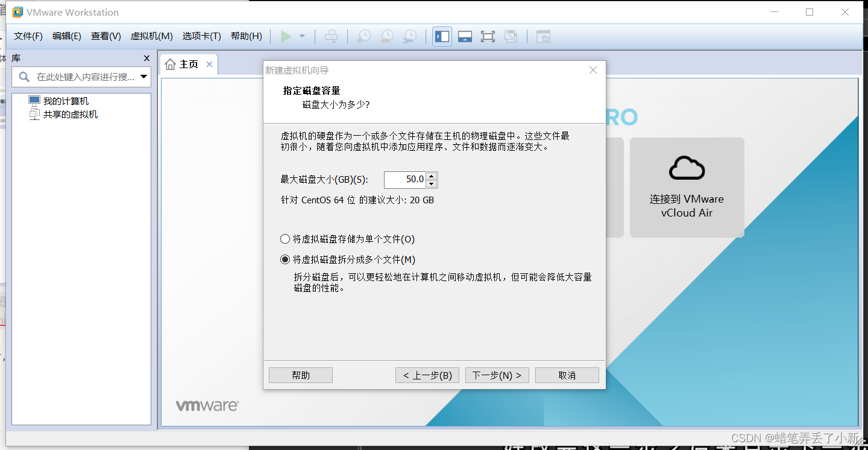Increase disk size with the up spinner
The height and width of the screenshot is (450, 868).
pyautogui.click(x=432, y=176)
